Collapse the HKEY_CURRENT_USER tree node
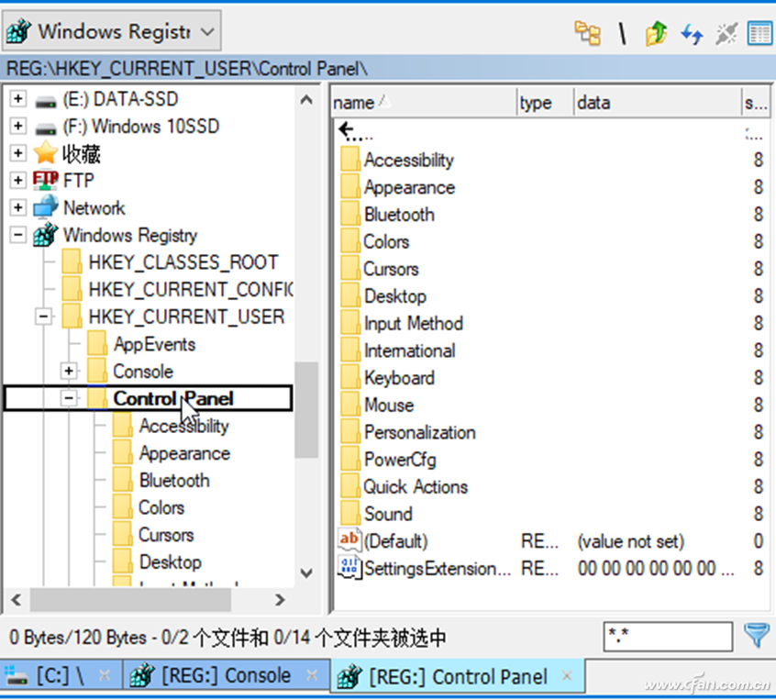Viewport: 776px width, 700px height. coord(43,316)
